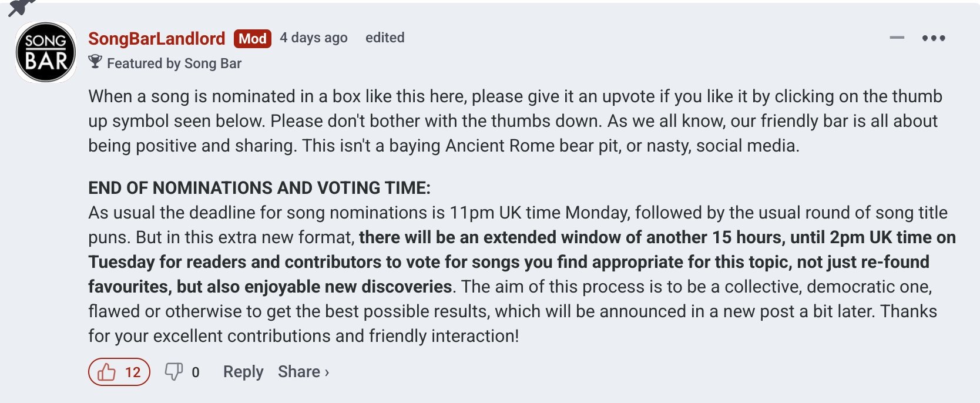Click the 'Featured by Song Bar' label

174,63
